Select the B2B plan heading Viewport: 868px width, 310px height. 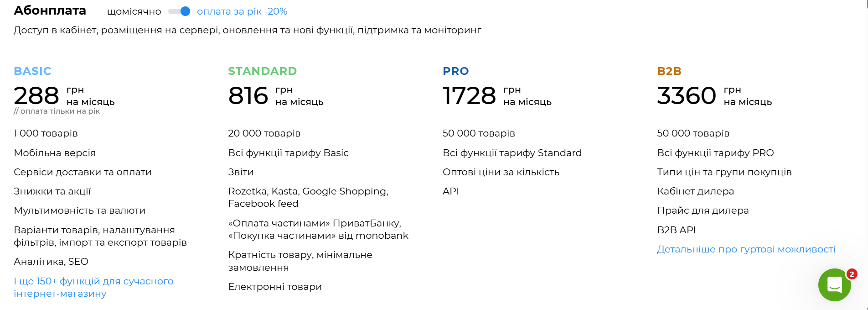tap(670, 71)
